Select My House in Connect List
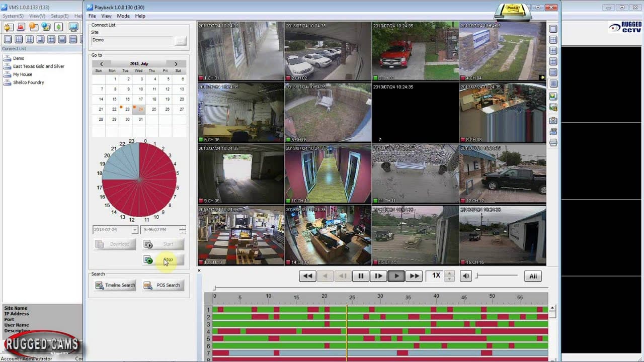 pos(23,74)
